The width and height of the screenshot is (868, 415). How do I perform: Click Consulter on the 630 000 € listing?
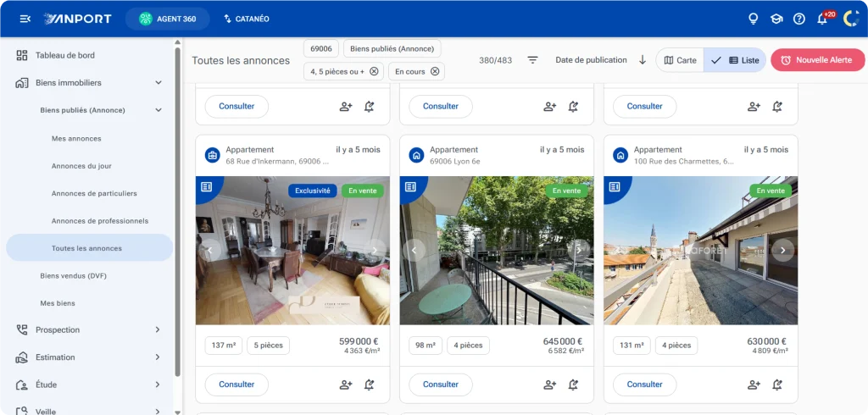pos(644,385)
